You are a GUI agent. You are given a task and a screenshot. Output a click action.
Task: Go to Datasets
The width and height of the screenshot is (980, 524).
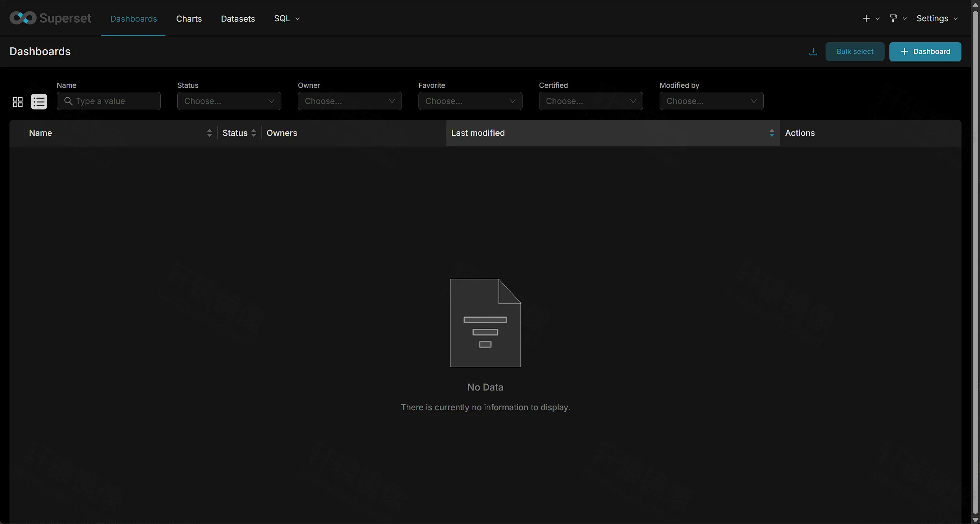coord(238,19)
